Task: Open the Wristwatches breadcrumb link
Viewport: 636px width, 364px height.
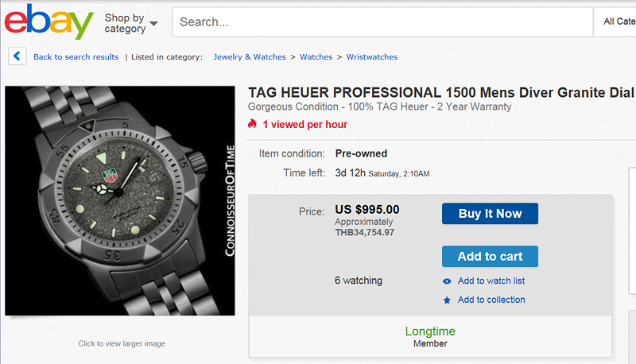Action: pyautogui.click(x=371, y=56)
